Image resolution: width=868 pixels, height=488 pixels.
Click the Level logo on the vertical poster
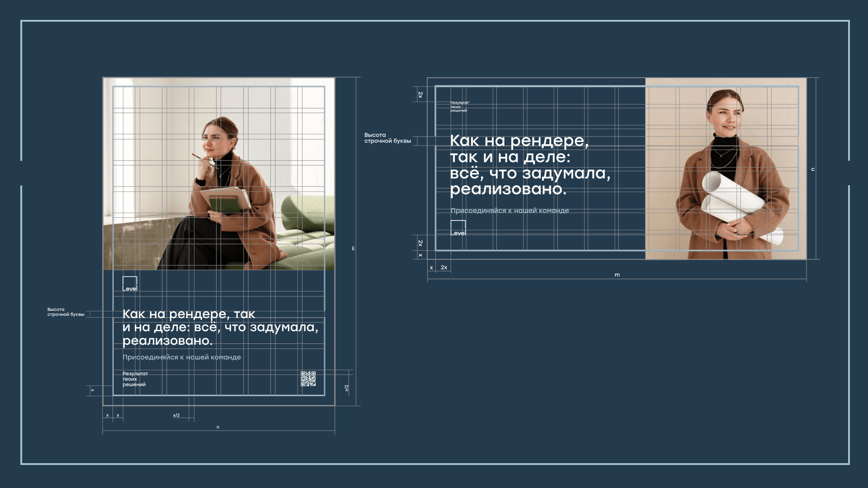click(130, 284)
